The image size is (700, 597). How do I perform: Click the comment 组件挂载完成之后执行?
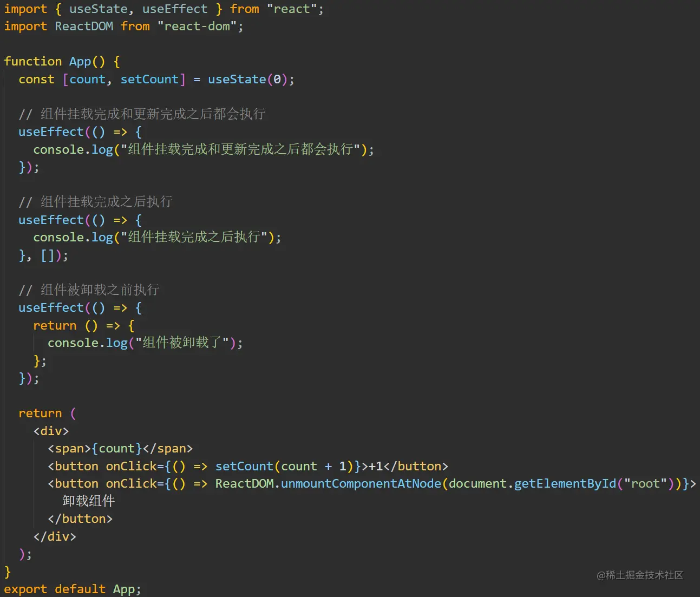click(95, 202)
